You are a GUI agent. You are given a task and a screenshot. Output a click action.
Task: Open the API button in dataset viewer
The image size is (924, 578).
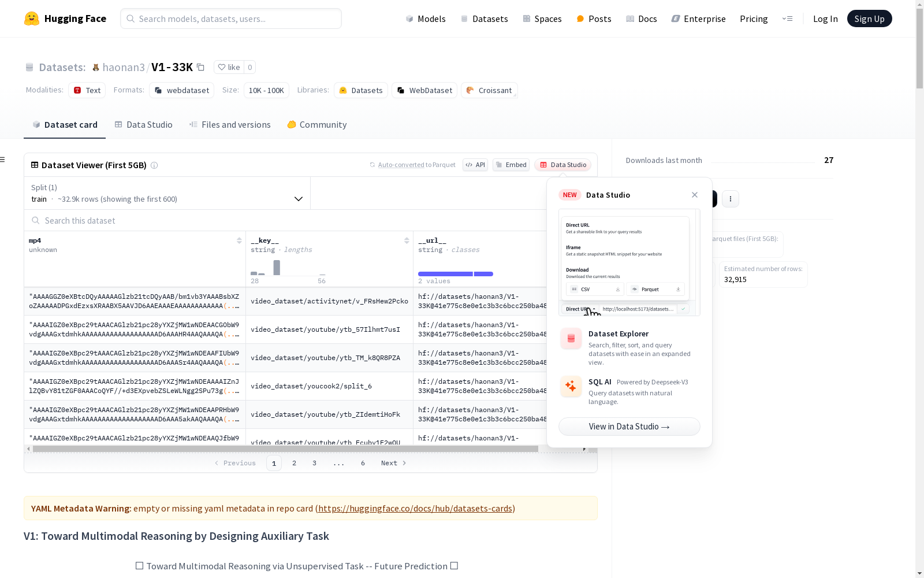pyautogui.click(x=475, y=165)
